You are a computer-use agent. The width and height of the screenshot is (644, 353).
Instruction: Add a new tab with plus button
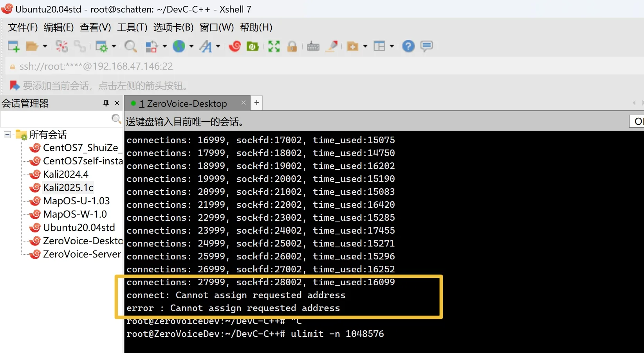257,103
